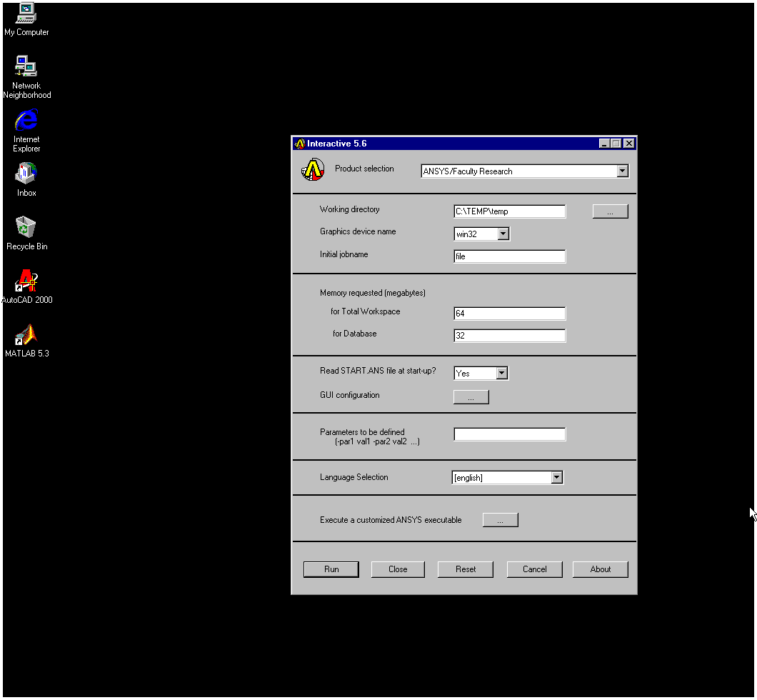Click the Initial jobname text field

[509, 256]
